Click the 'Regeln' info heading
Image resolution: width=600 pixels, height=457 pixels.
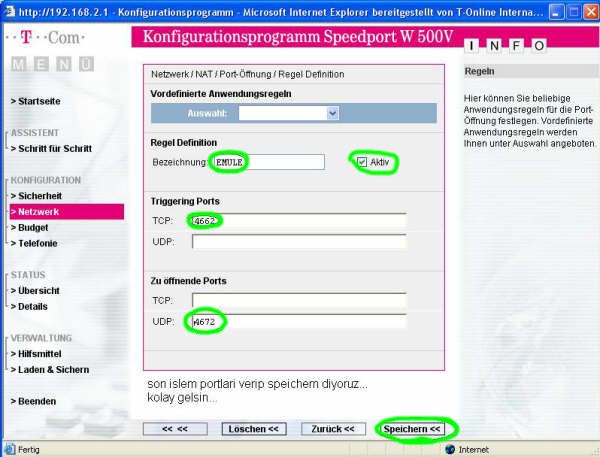coord(479,72)
